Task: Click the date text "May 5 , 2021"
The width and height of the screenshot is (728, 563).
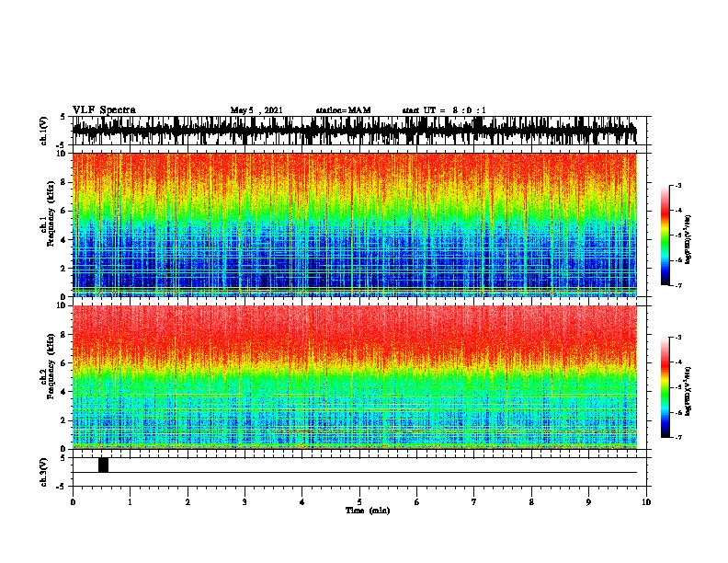Action: pyautogui.click(x=256, y=110)
